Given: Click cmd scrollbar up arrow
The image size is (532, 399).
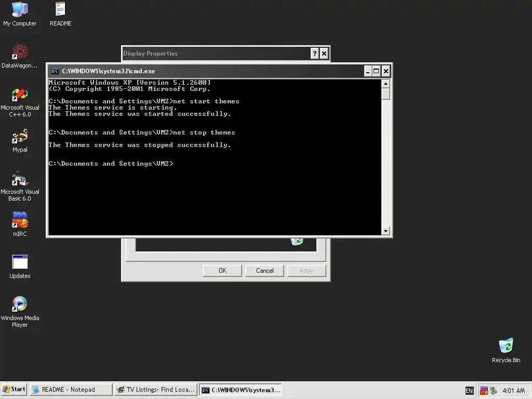Looking at the screenshot, I should click(385, 84).
